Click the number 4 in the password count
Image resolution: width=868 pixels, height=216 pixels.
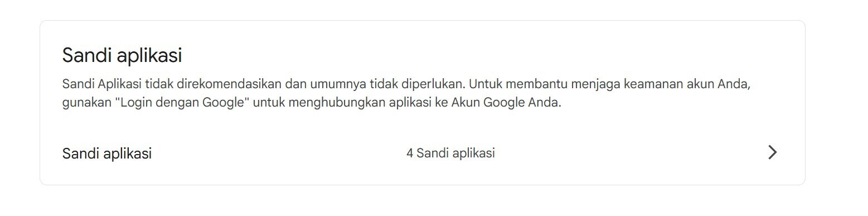410,153
